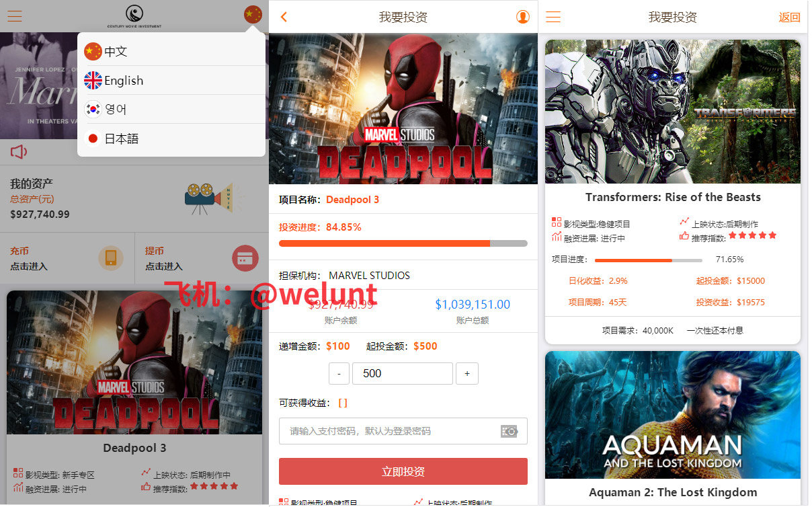Click 影视类型 grid icon on Transformers card

557,222
